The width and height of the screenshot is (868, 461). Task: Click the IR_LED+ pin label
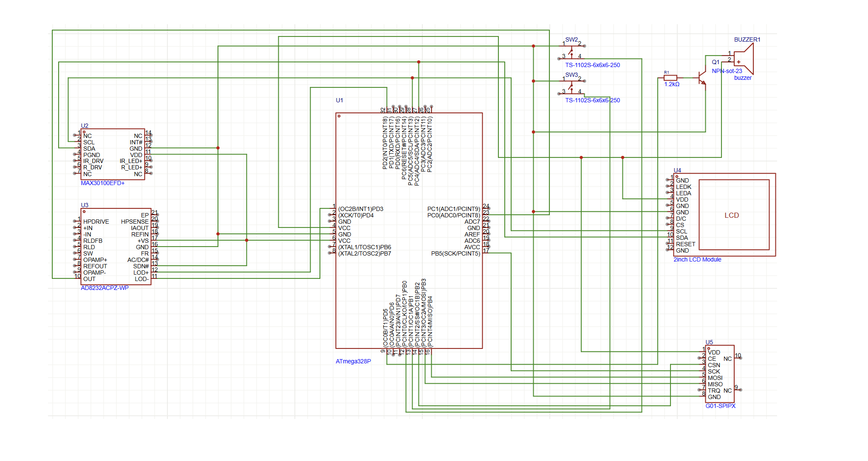coord(131,161)
